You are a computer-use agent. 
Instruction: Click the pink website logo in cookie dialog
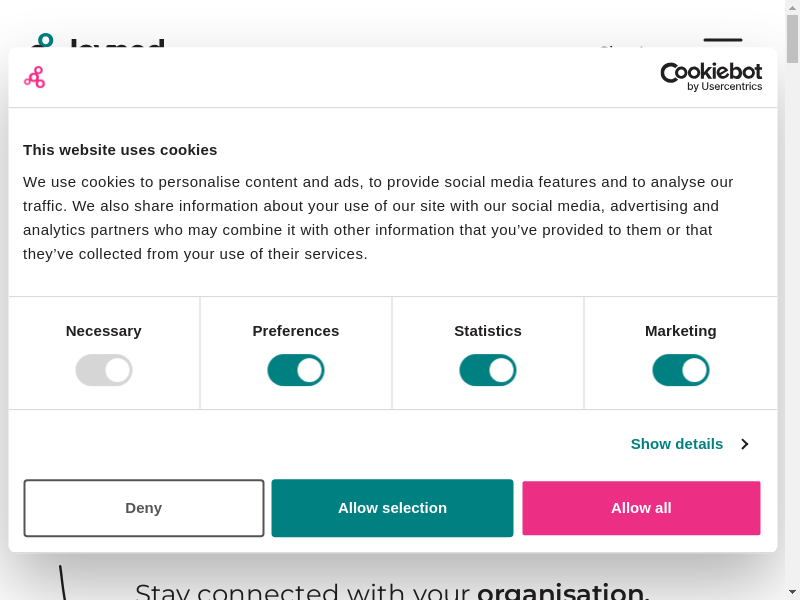pos(35,77)
